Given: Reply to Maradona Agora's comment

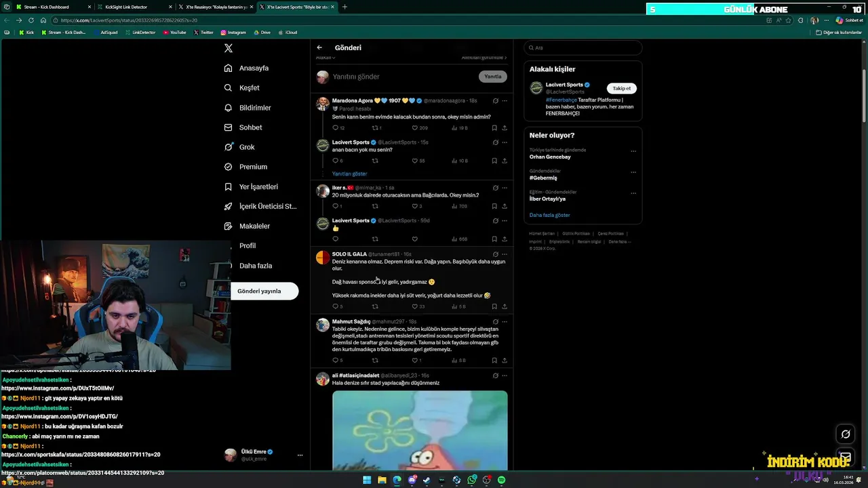Looking at the screenshot, I should 336,127.
